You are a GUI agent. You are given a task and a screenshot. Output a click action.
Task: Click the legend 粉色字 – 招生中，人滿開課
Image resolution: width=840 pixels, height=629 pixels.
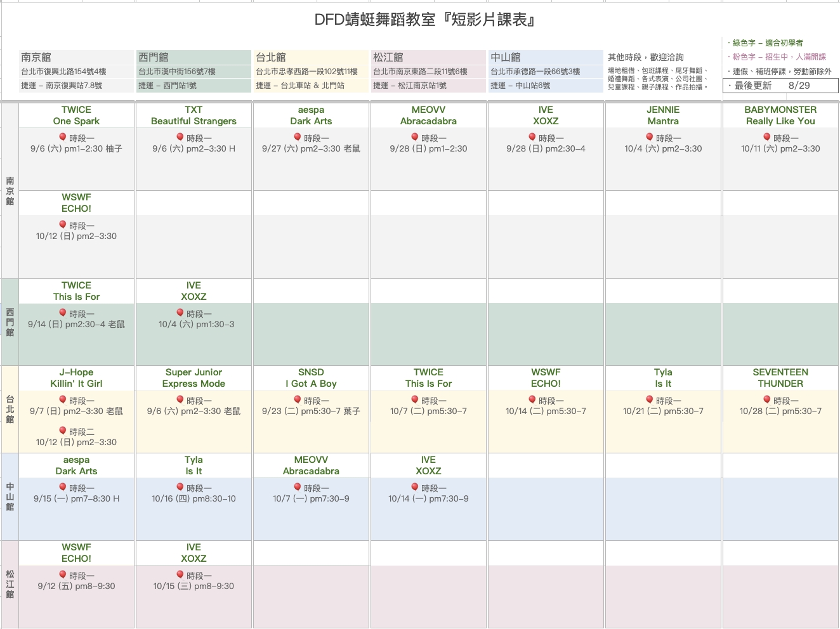(776, 57)
